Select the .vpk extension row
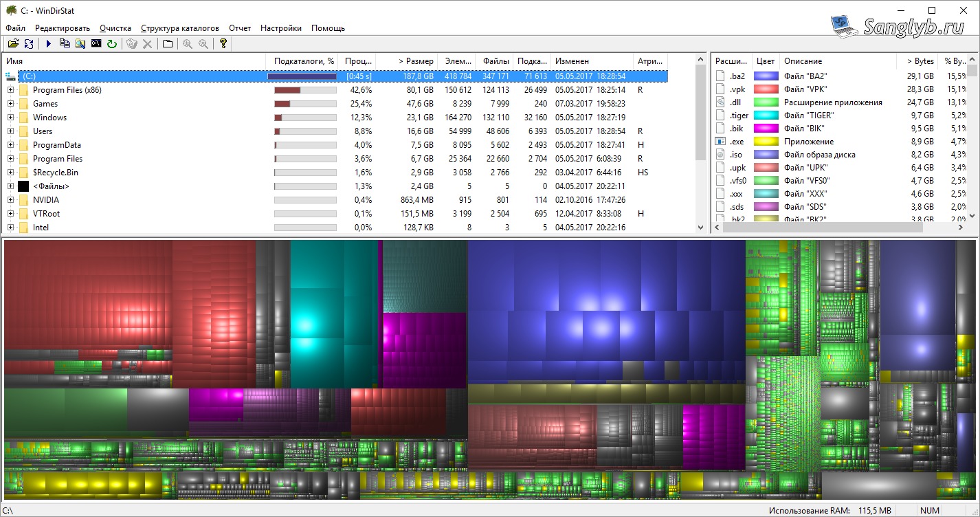 coord(840,89)
